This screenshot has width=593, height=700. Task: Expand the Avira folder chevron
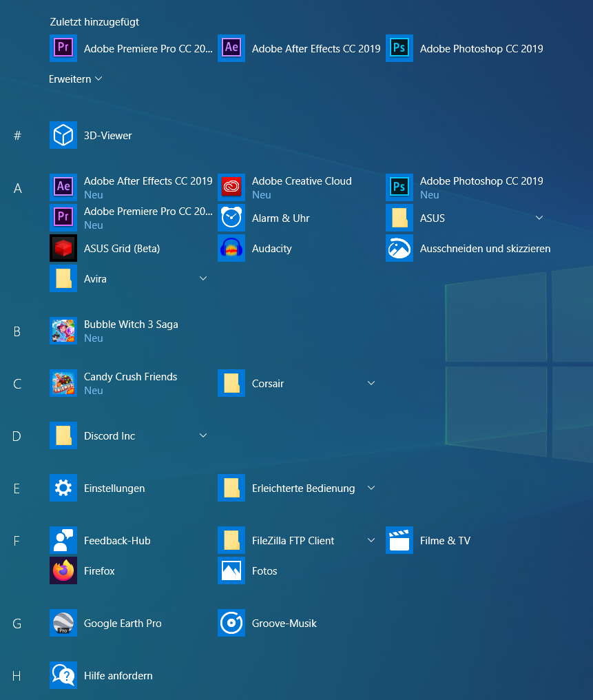click(203, 278)
